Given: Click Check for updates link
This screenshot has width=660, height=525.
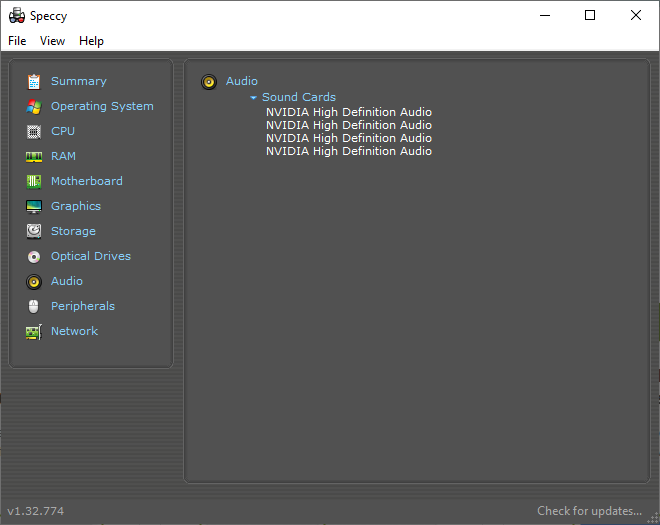Looking at the screenshot, I should click(589, 511).
